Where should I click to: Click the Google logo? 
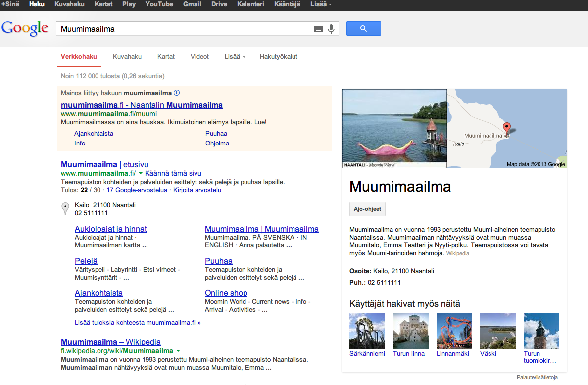25,28
